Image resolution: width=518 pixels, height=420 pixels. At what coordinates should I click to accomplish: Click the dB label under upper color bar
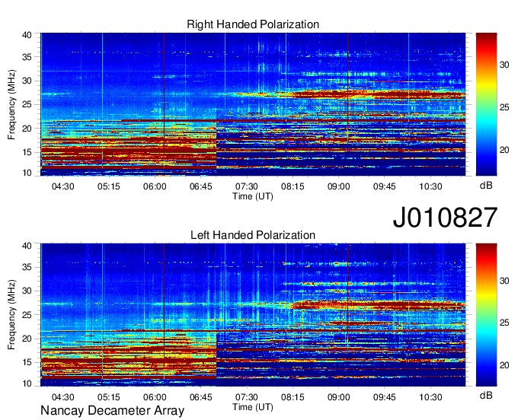[486, 185]
